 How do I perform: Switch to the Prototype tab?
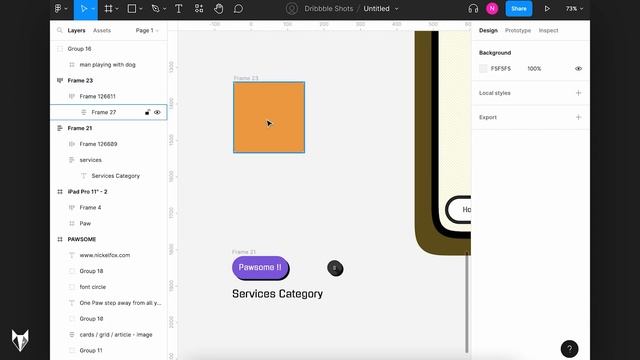tap(518, 30)
